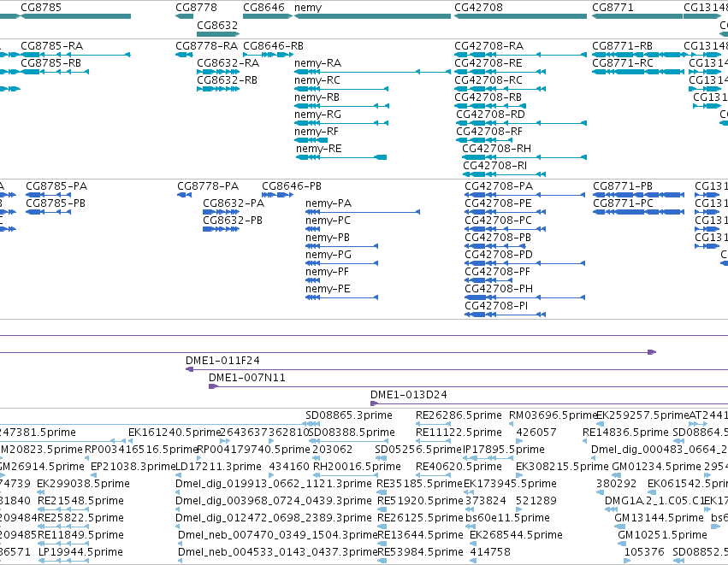Viewport: 728px width, 565px height.
Task: Click protein CG8785-PB
Action: point(48,212)
